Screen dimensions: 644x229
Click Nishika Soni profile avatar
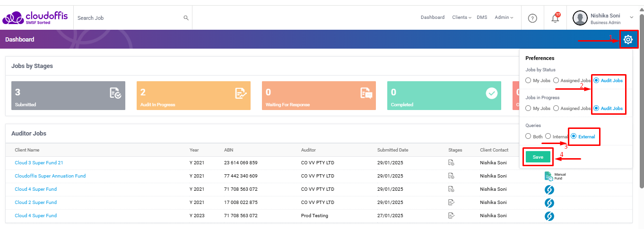click(580, 18)
